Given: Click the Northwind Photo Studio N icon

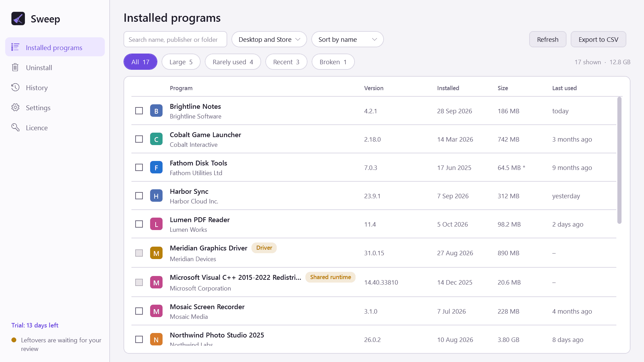Looking at the screenshot, I should pyautogui.click(x=156, y=340).
